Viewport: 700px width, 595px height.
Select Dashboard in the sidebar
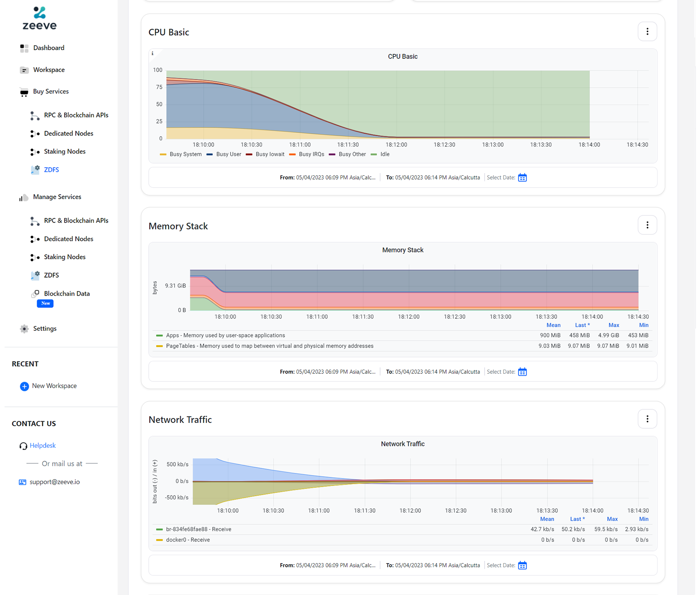click(x=49, y=48)
